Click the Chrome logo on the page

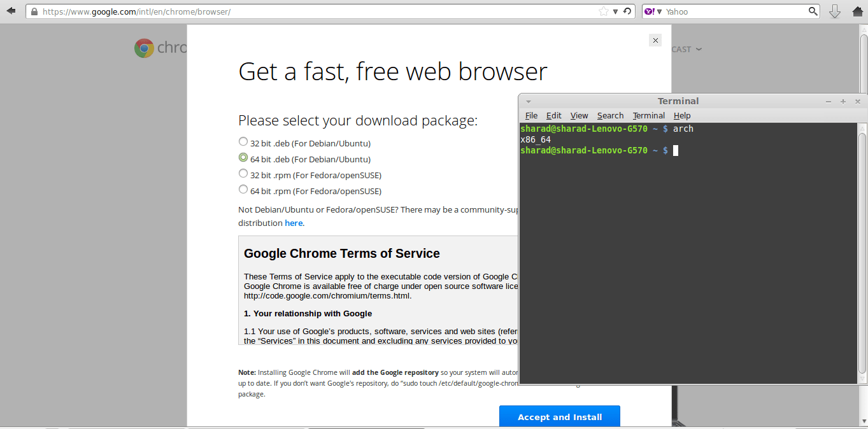[x=145, y=48]
